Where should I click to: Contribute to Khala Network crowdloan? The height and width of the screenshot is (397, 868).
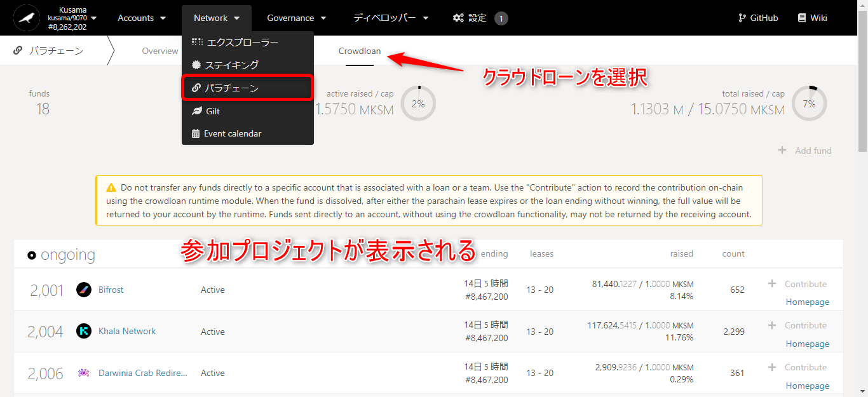pyautogui.click(x=798, y=325)
